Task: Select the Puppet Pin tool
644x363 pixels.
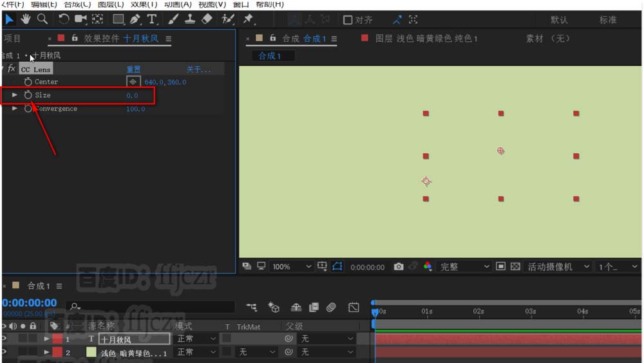Action: 248,19
